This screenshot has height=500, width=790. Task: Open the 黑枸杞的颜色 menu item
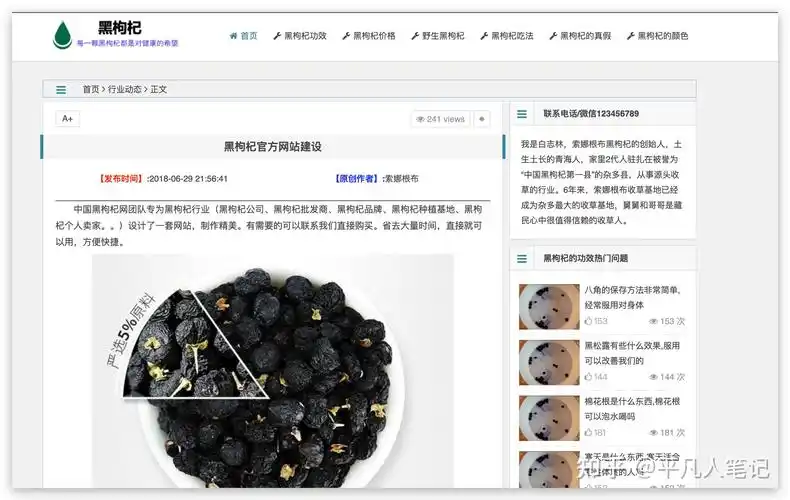point(657,36)
